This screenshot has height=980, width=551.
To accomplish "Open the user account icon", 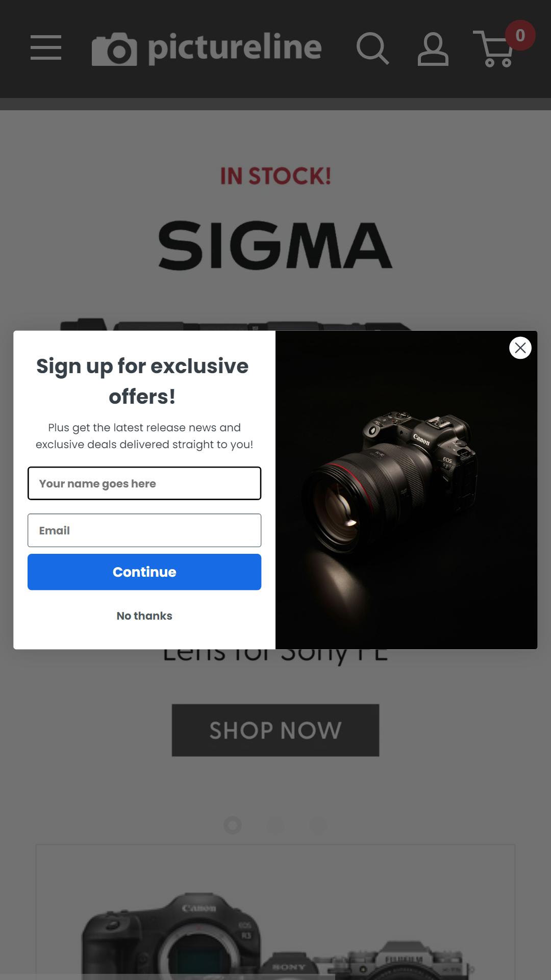I will tap(433, 49).
